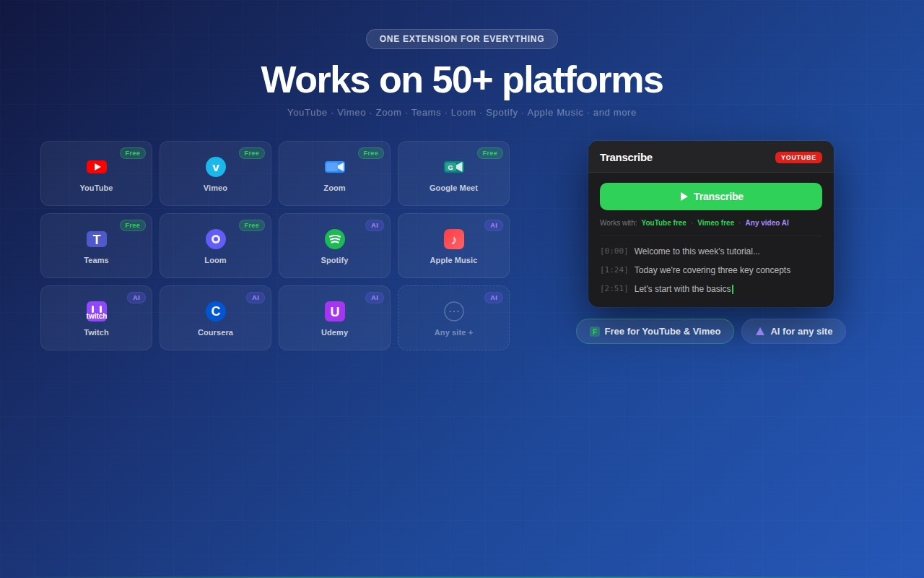
Task: Click the 'Works with:' label
Action: tap(619, 223)
